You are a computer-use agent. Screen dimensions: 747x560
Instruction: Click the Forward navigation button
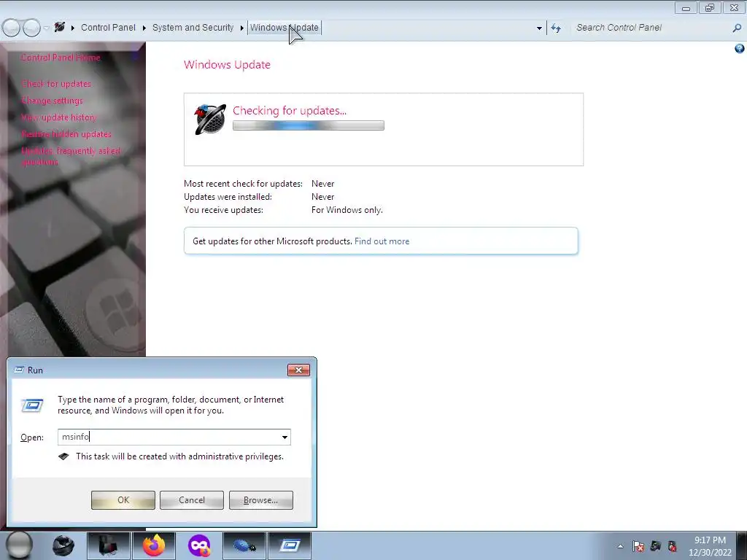[x=31, y=28]
